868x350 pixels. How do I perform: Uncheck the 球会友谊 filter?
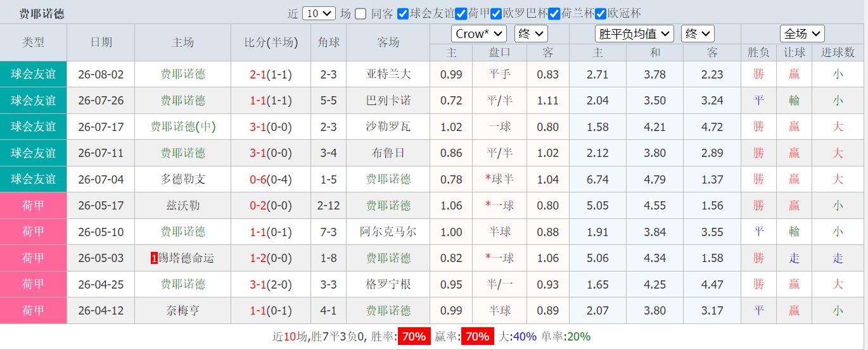(x=402, y=13)
